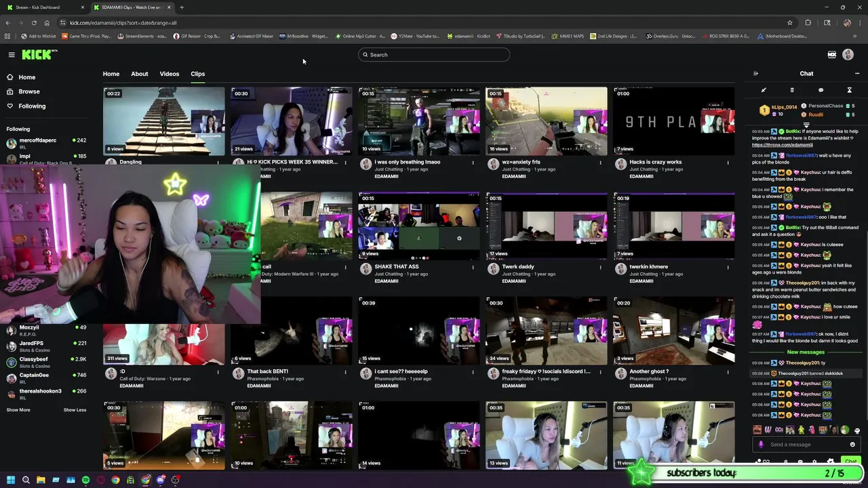Open mercoffdaperc channel in sidebar
This screenshot has width=868, height=488.
(x=46, y=143)
